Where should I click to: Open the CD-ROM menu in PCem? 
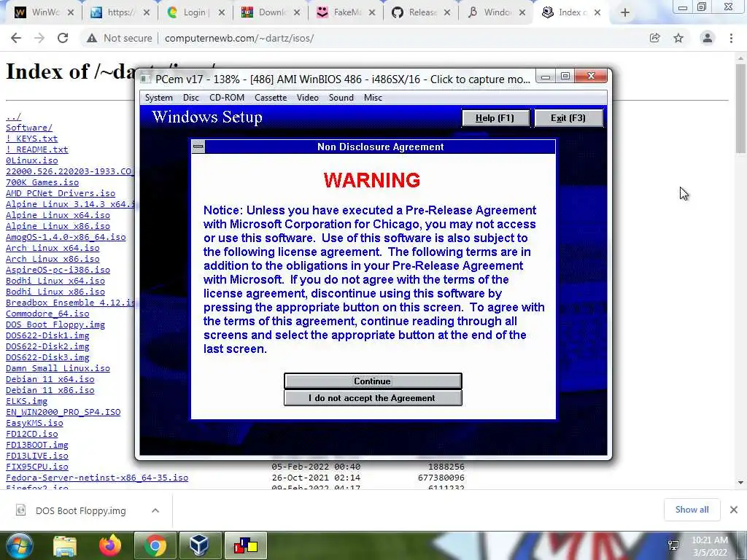click(227, 98)
